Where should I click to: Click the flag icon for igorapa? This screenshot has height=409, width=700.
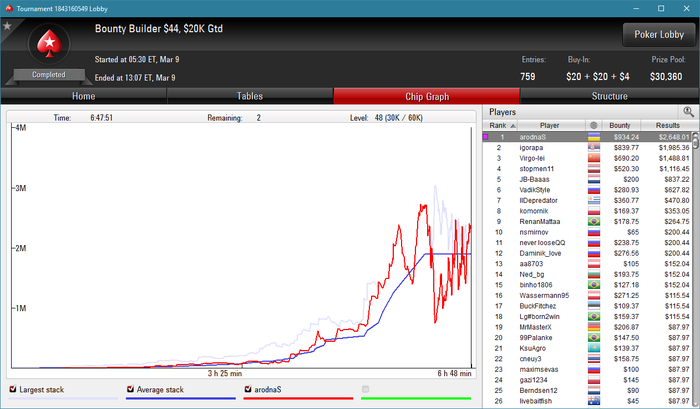[x=594, y=148]
